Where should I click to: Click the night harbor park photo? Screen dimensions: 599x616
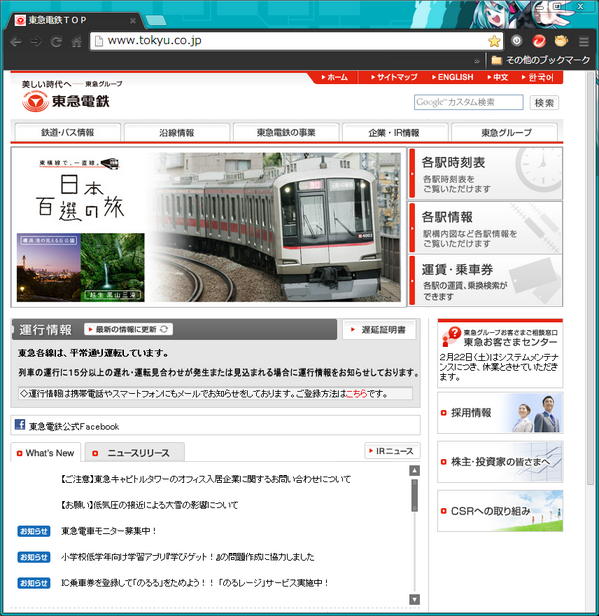tap(49, 267)
